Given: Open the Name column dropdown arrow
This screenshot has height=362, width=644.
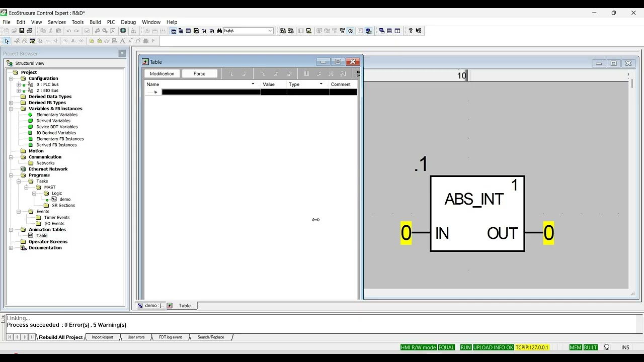Looking at the screenshot, I should [253, 84].
